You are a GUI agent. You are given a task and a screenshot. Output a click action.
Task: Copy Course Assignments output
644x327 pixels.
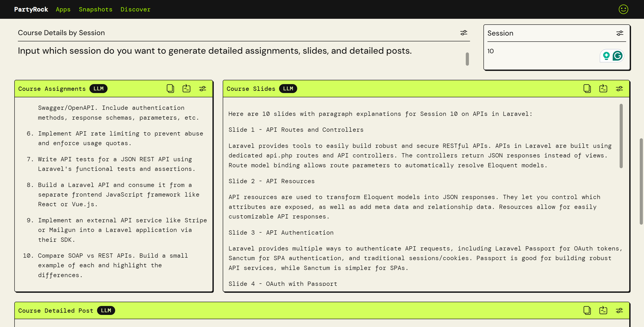point(170,89)
